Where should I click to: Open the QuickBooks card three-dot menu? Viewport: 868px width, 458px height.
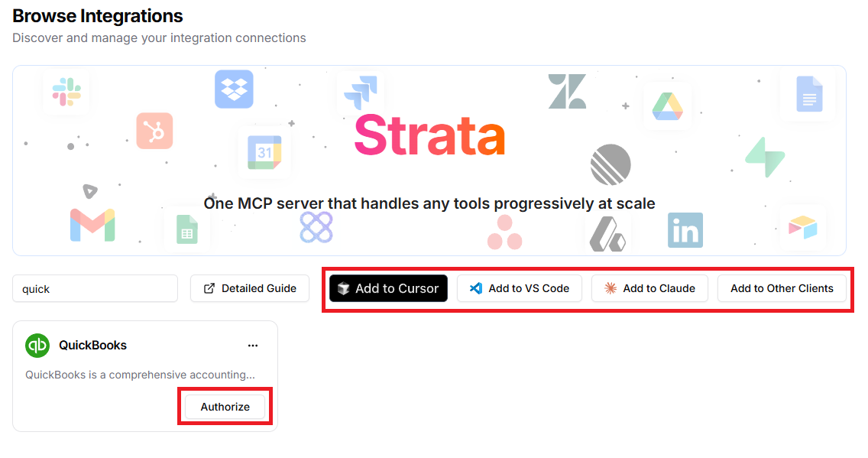pyautogui.click(x=253, y=346)
